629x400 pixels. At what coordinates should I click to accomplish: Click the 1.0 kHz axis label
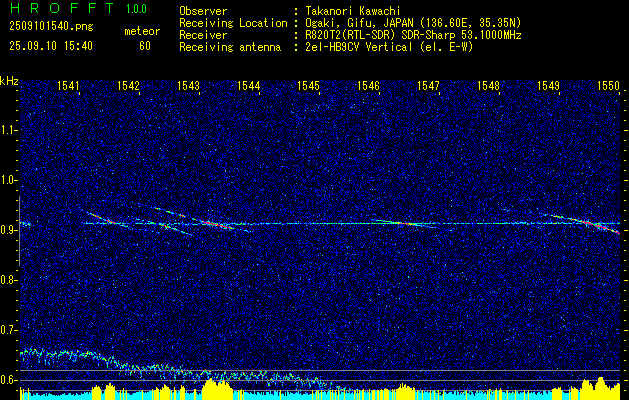[x=8, y=180]
